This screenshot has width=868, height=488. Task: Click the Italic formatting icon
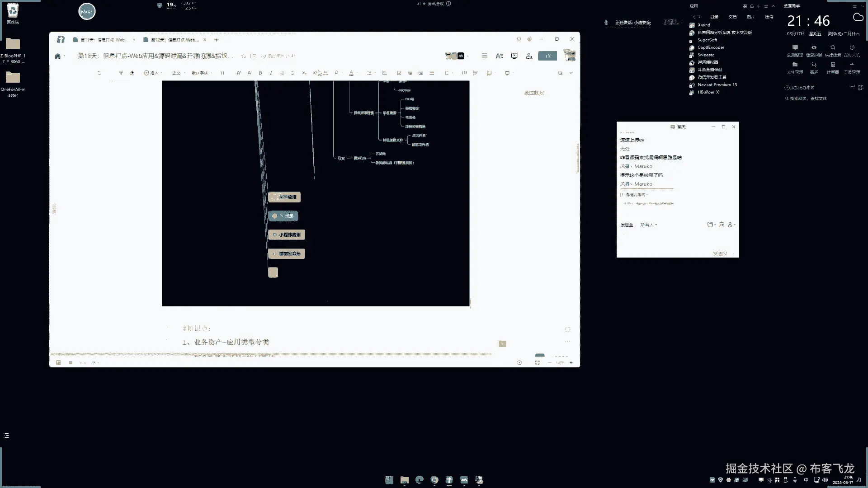[x=271, y=73]
